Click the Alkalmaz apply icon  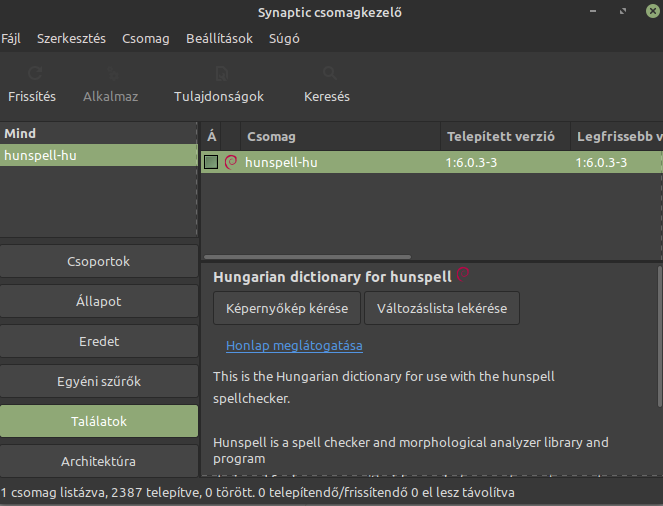tap(112, 74)
